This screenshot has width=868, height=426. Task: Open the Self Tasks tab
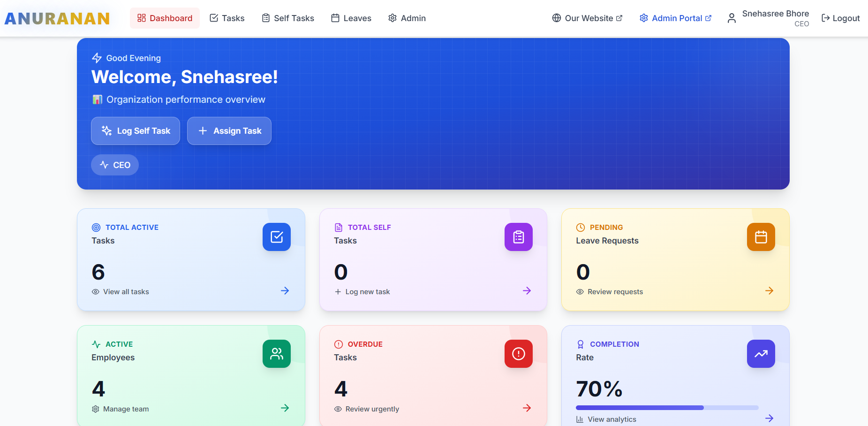click(288, 18)
